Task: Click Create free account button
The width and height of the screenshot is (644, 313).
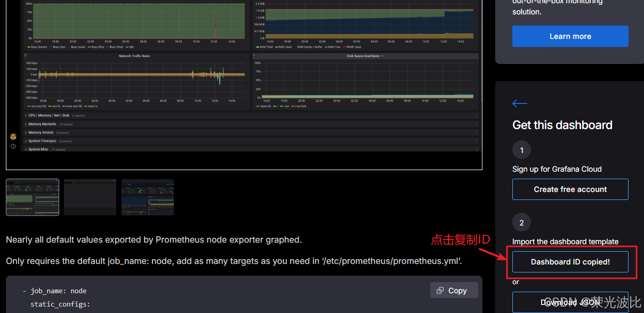Action: 570,189
